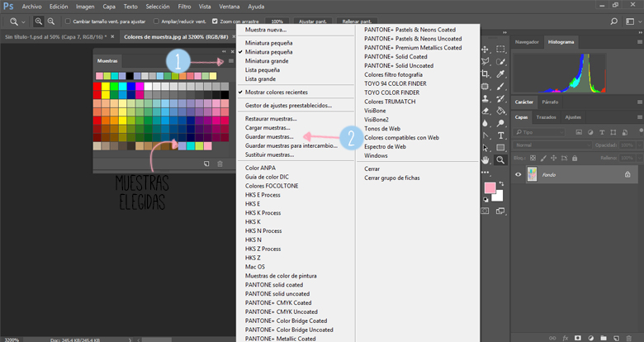This screenshot has height=342, width=644.
Task: Select the Polygonal Lasso tool
Action: [485, 62]
